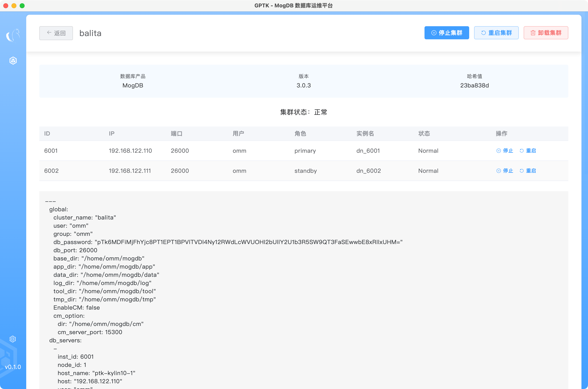Screen dimensions: 588x389
Task: Click IP cell 192.168.122.110 in table
Action: 130,151
